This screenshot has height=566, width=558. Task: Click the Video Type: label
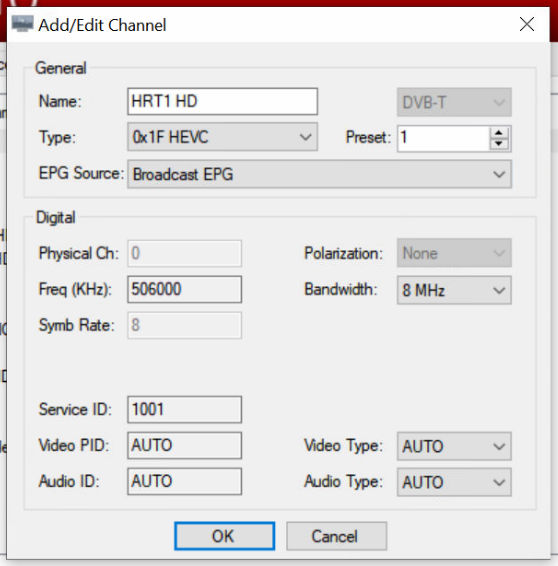[343, 445]
